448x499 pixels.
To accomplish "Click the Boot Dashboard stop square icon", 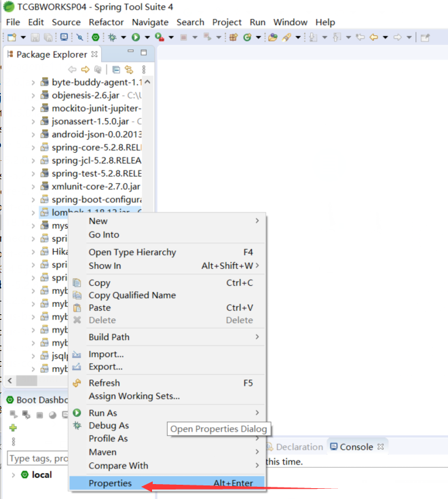I will [x=39, y=415].
